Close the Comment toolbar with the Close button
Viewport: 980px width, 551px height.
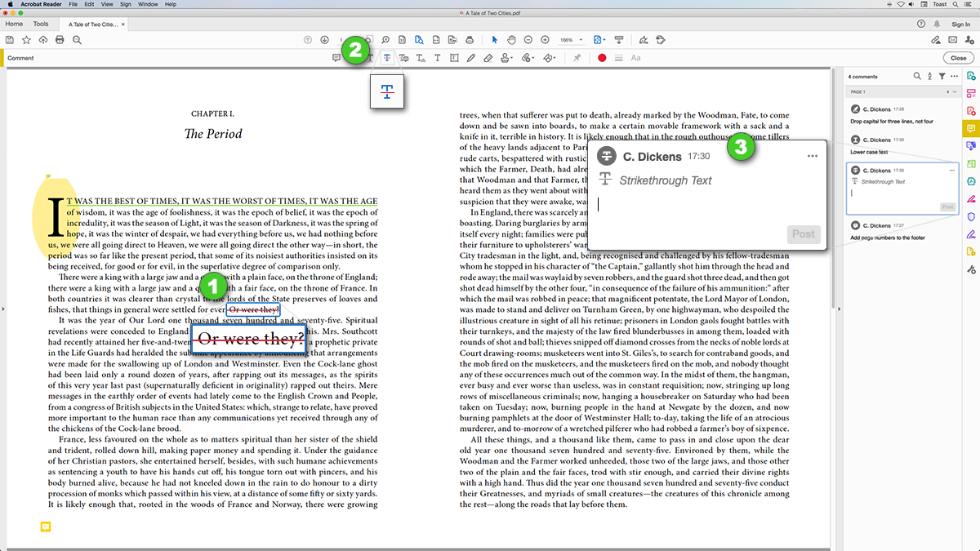tap(958, 58)
